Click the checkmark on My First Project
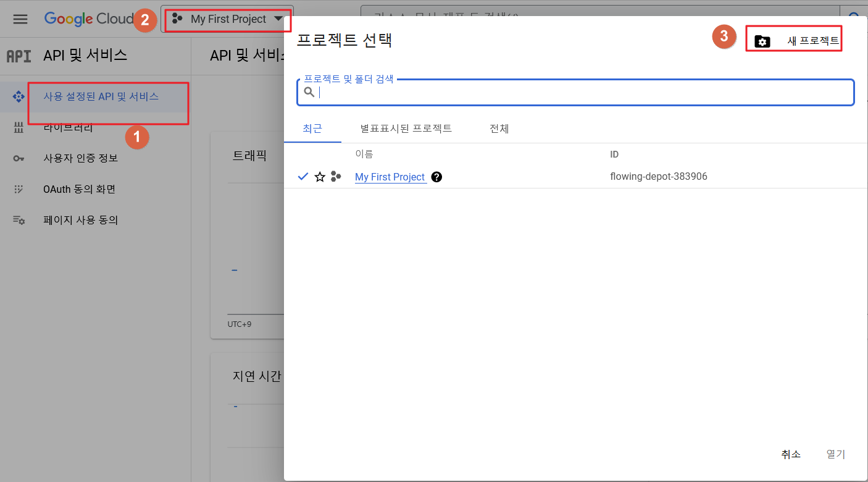The image size is (868, 482). point(303,177)
